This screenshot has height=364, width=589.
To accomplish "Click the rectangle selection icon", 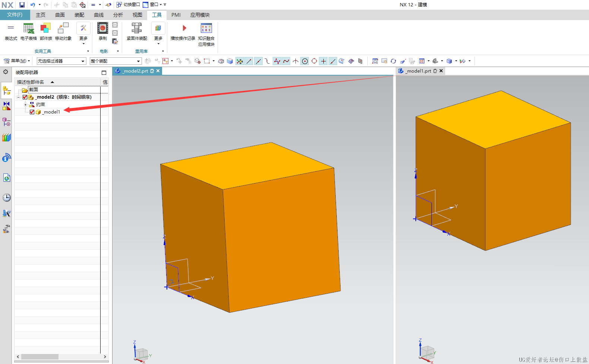I will [207, 61].
